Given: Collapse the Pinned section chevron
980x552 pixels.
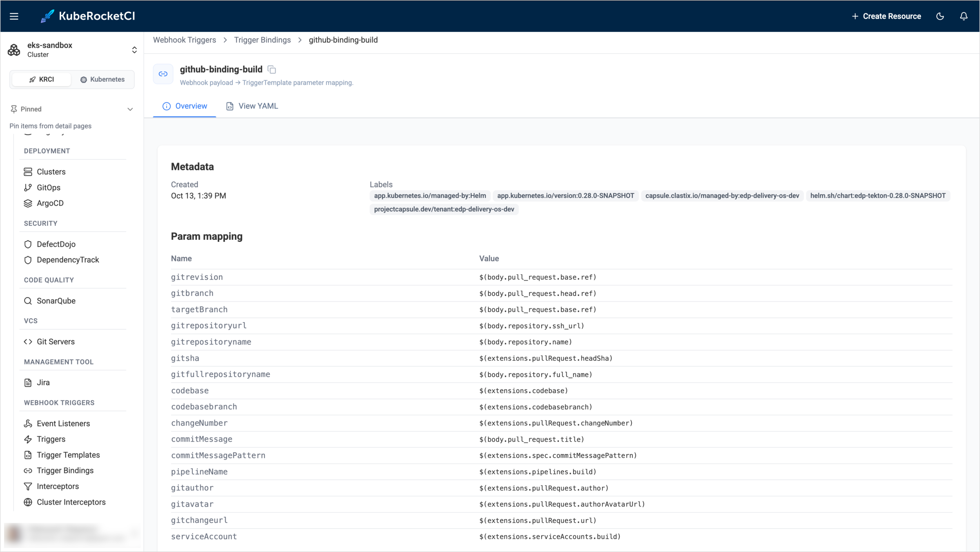Looking at the screenshot, I should click(x=130, y=109).
